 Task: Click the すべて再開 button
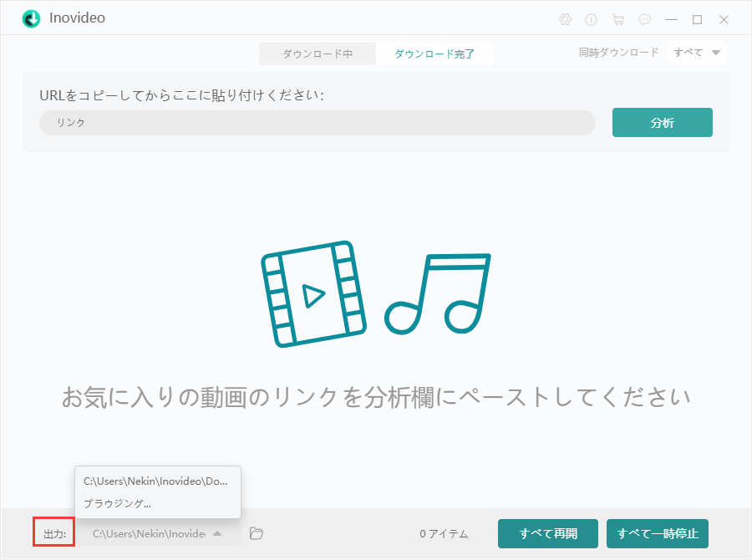[547, 533]
